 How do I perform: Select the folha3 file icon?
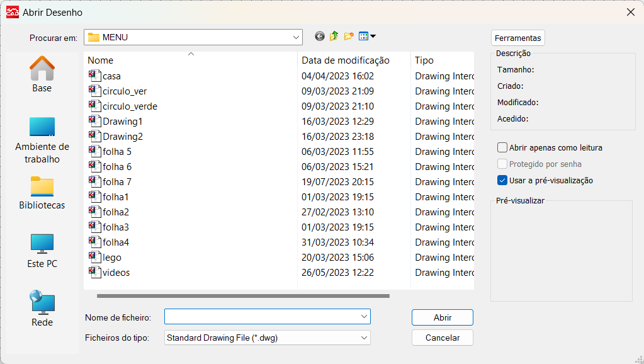tap(94, 227)
